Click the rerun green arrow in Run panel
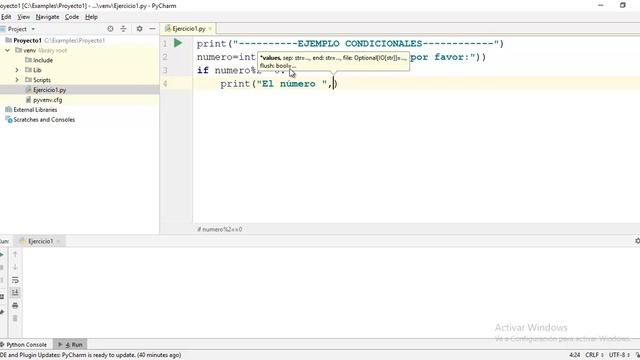The height and width of the screenshot is (360, 640). (2, 255)
